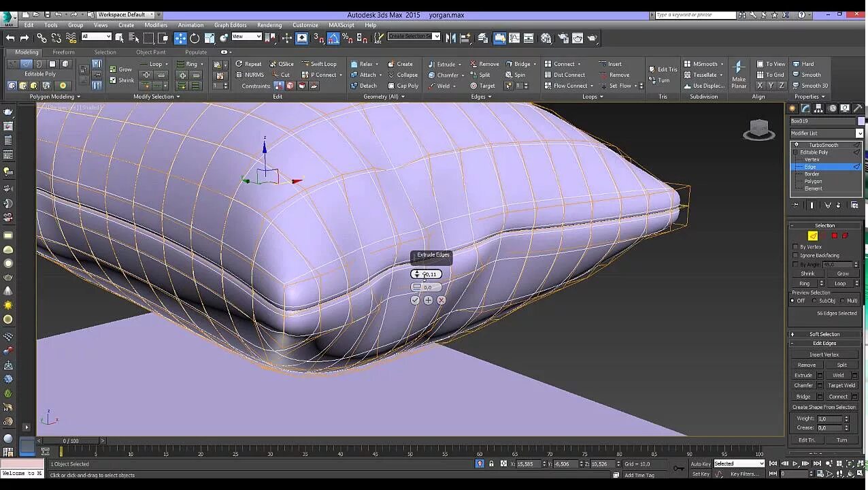Choose SubObj preview selection radio
This screenshot has width=868, height=490.
[814, 301]
